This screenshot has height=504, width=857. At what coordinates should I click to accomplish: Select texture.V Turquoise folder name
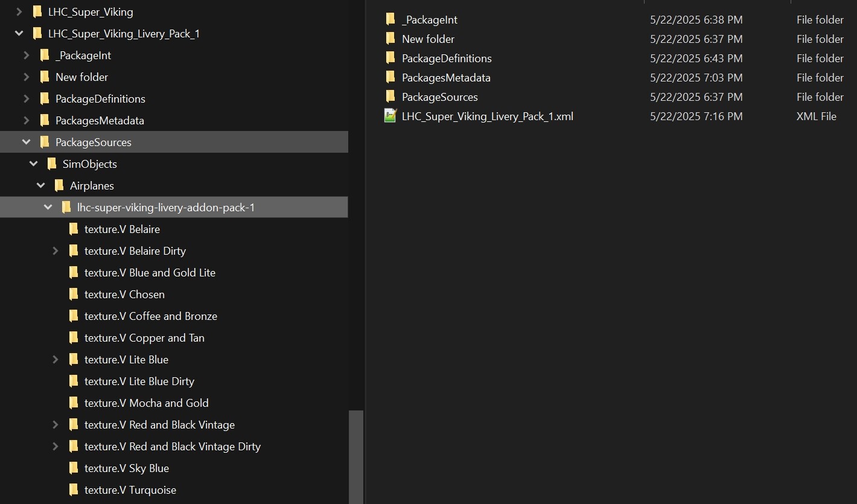pyautogui.click(x=130, y=490)
